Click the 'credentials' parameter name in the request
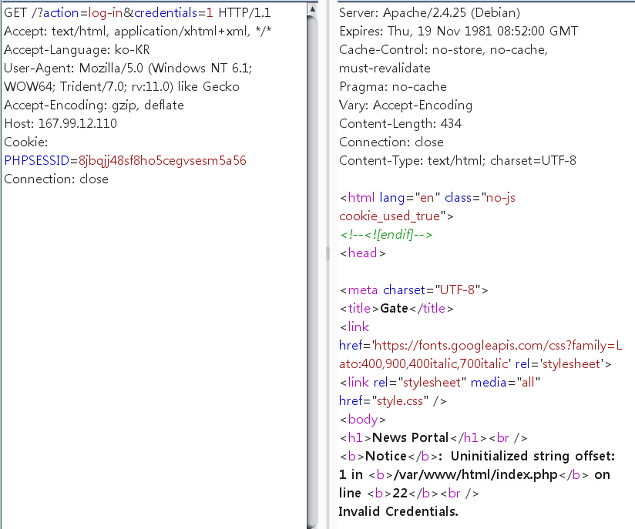 coord(166,13)
